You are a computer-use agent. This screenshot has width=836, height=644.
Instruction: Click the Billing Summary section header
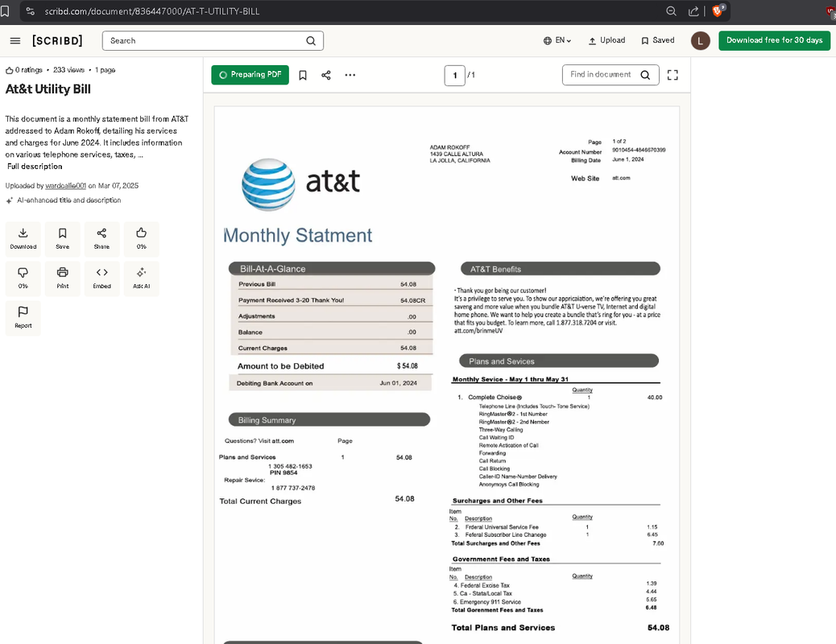click(x=329, y=419)
